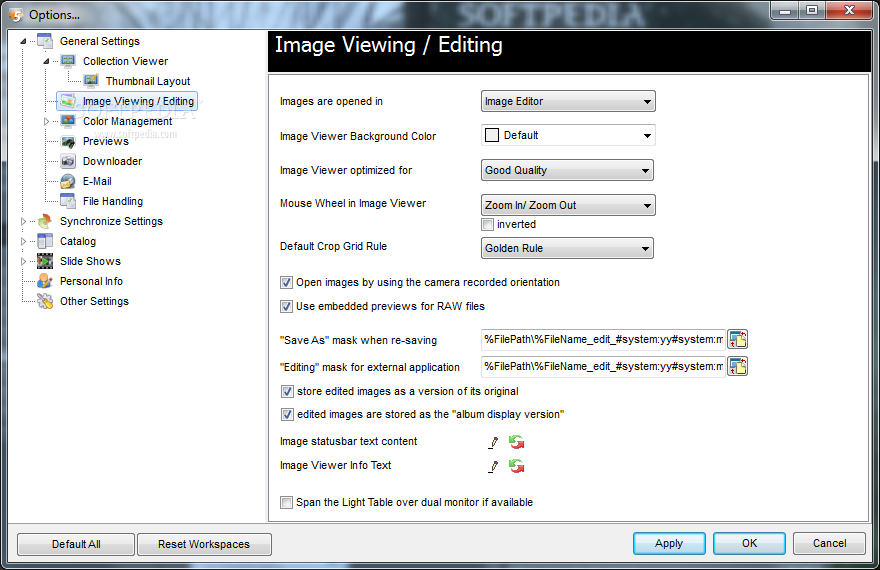
Task: Open mask builder icon beside "Editing" mask field
Action: tap(738, 367)
